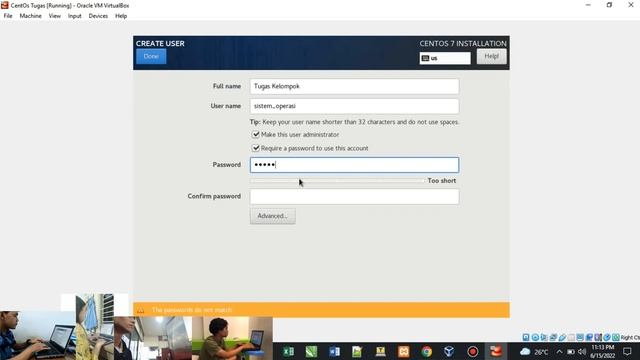Viewport: 640px width, 360px height.
Task: Click the password strength bar
Action: click(337, 180)
